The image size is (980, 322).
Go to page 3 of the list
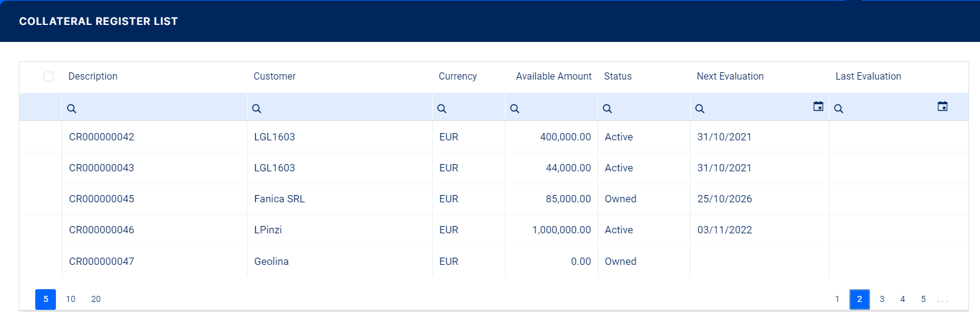pos(882,299)
